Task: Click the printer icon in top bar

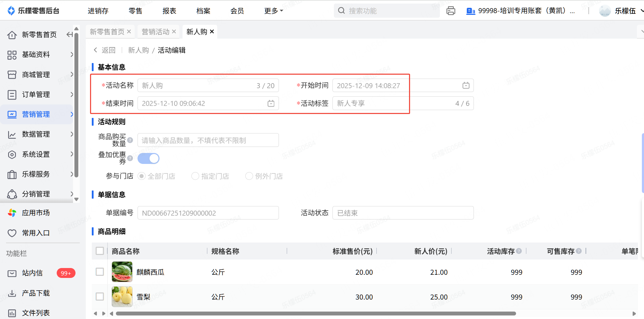Action: click(451, 11)
